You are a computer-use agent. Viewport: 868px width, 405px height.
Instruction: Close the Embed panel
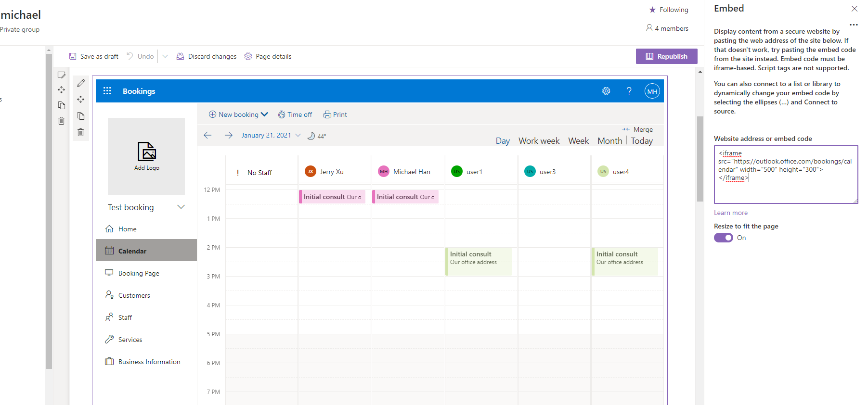pyautogui.click(x=854, y=9)
